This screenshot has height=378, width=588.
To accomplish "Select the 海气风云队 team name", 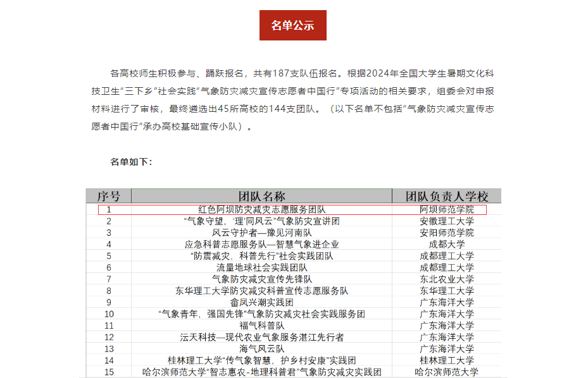I will tap(261, 348).
